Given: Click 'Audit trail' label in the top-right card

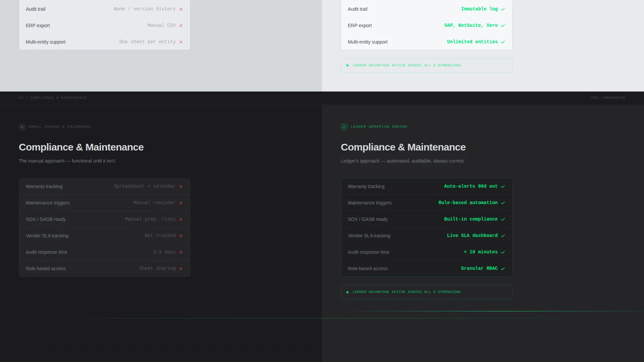Looking at the screenshot, I should pyautogui.click(x=358, y=9).
